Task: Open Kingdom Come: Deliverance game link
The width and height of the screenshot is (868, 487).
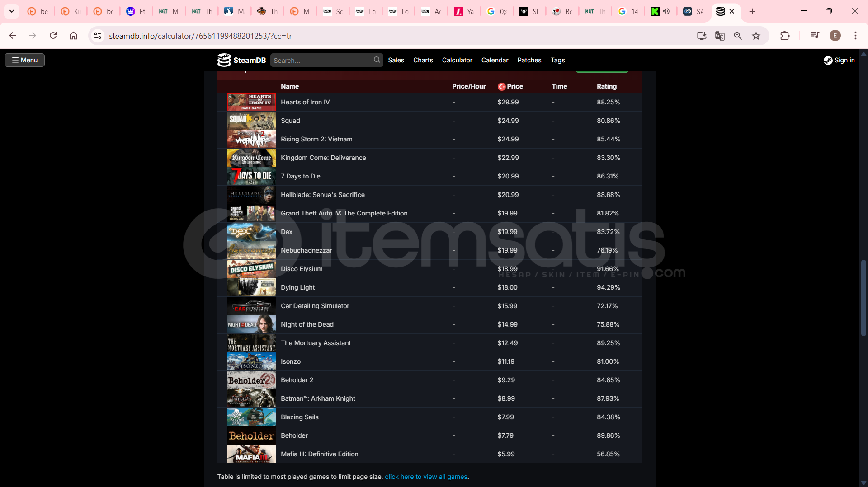Action: 323,158
